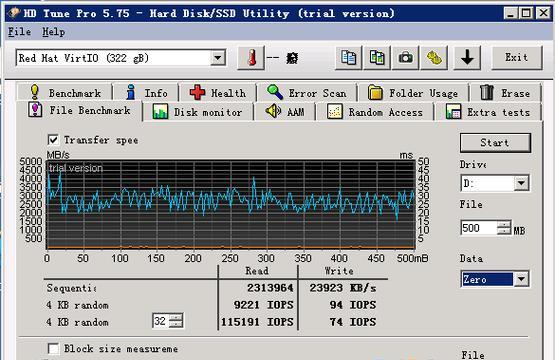Viewport: 555px width, 360px height.
Task: Click the 115191 IOPS read value
Action: 257,322
